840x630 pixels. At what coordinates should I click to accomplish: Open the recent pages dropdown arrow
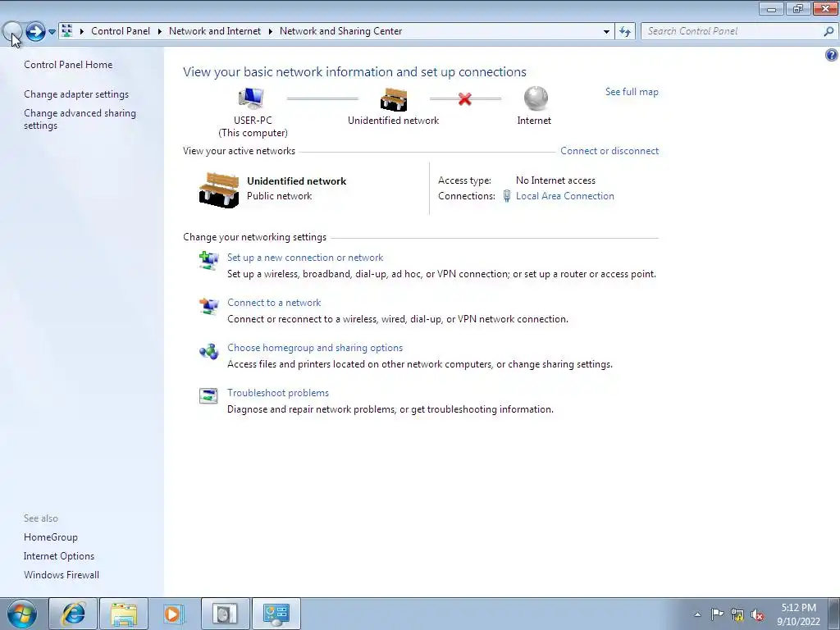[x=52, y=32]
